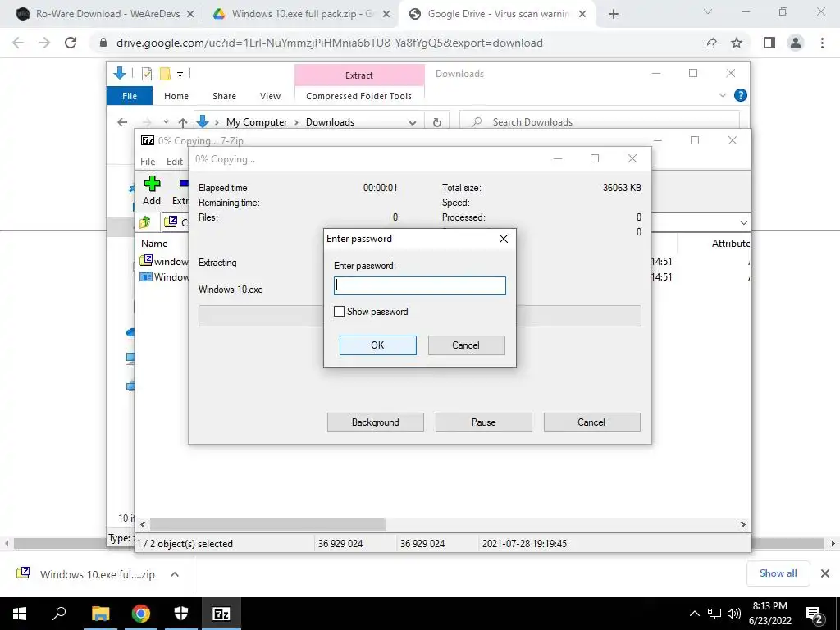Screen dimensions: 840x630
Task: Expand the Explorer ribbon chevron
Action: (x=722, y=95)
